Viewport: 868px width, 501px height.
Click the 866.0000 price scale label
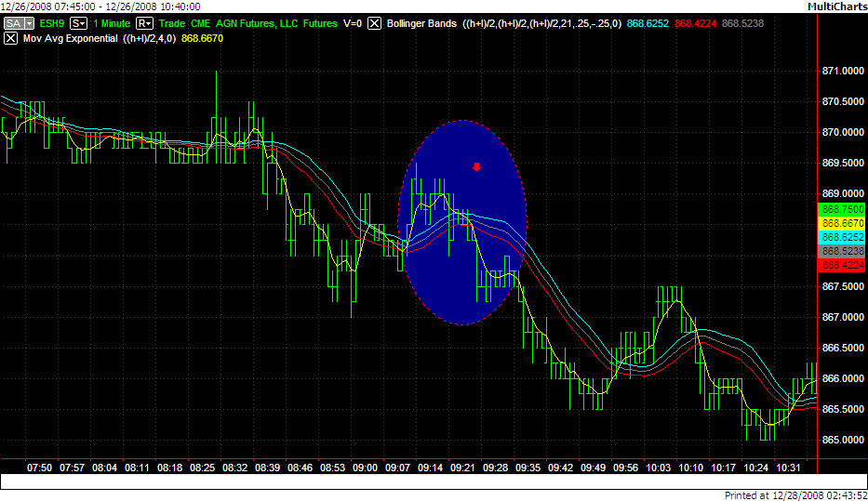pyautogui.click(x=843, y=379)
